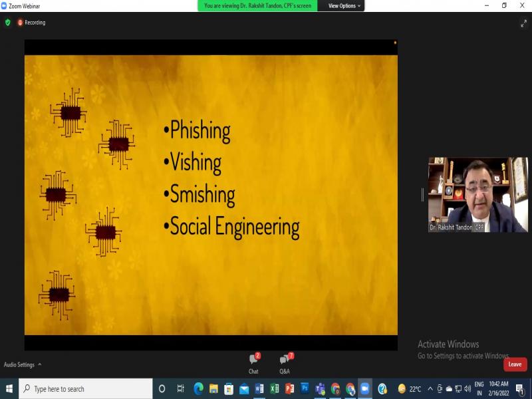Click the green encryption shield icon

coord(8,22)
